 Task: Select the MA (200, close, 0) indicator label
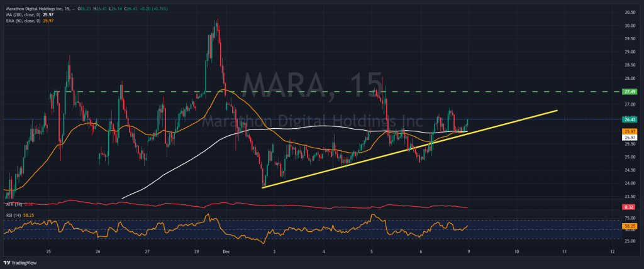coord(22,14)
